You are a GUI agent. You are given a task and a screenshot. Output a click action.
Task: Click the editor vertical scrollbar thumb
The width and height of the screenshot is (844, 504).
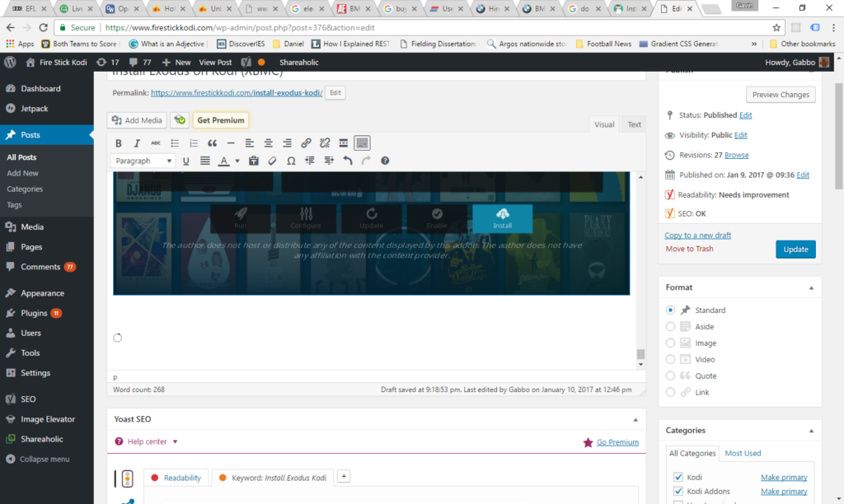(640, 354)
